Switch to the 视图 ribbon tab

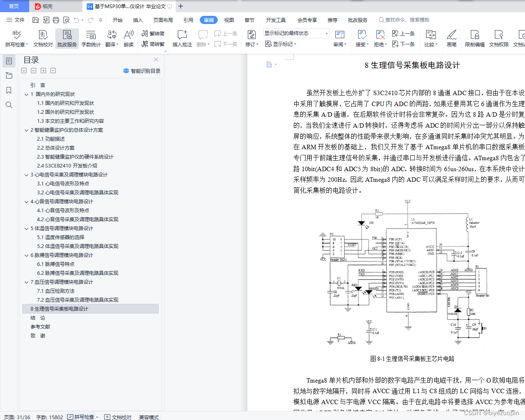tap(229, 20)
